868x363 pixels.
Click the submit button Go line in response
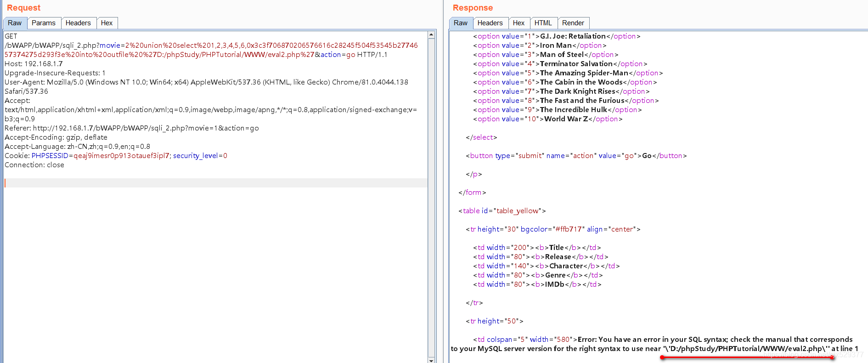click(576, 156)
